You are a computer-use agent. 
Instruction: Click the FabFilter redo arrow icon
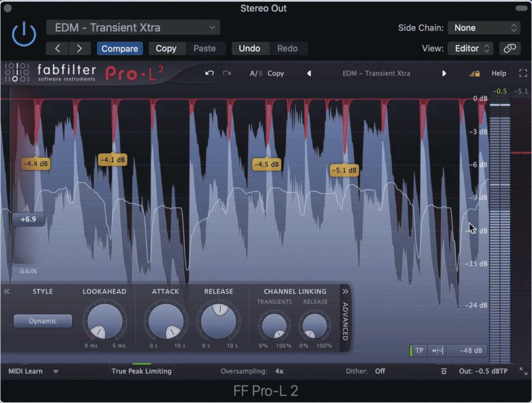227,73
